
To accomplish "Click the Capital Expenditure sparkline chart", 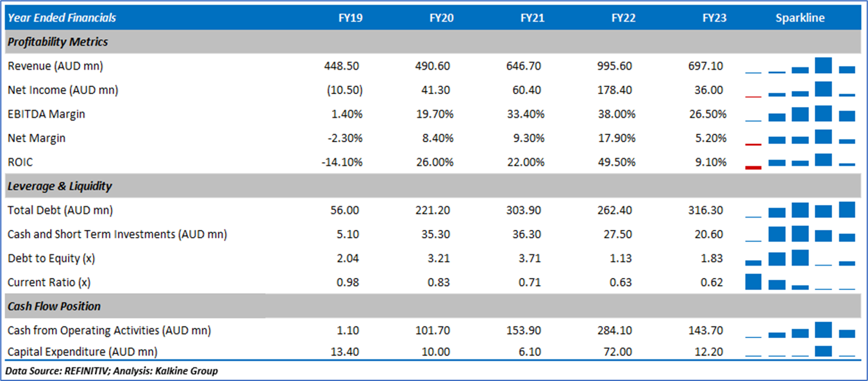I will pos(800,351).
